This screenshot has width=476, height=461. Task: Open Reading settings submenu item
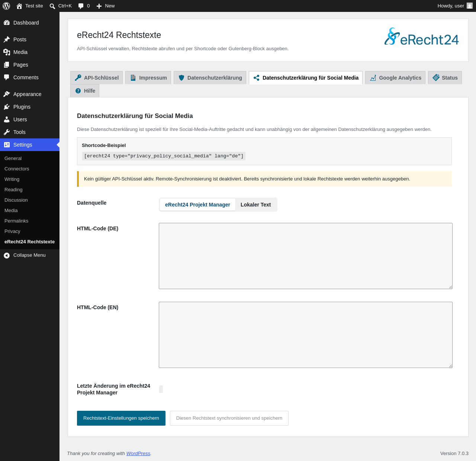tap(13, 190)
